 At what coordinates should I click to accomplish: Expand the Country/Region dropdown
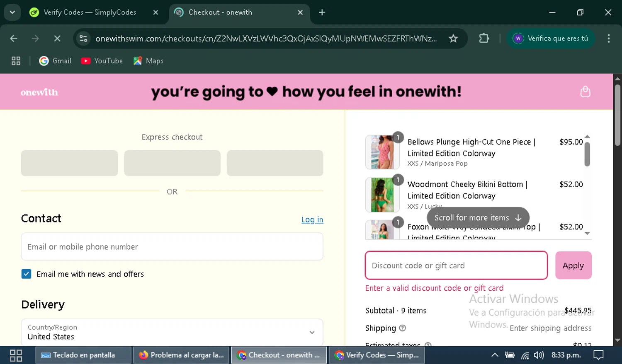tap(172, 332)
